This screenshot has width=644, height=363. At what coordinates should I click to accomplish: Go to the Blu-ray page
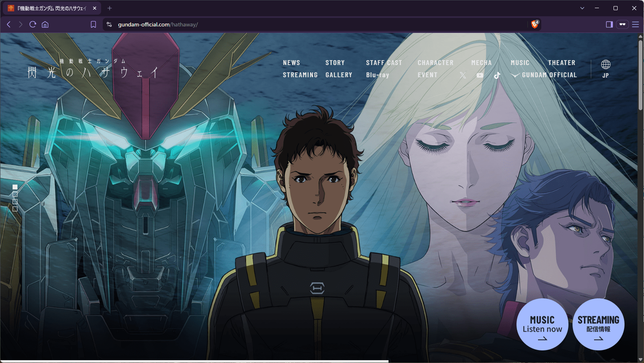click(x=378, y=75)
